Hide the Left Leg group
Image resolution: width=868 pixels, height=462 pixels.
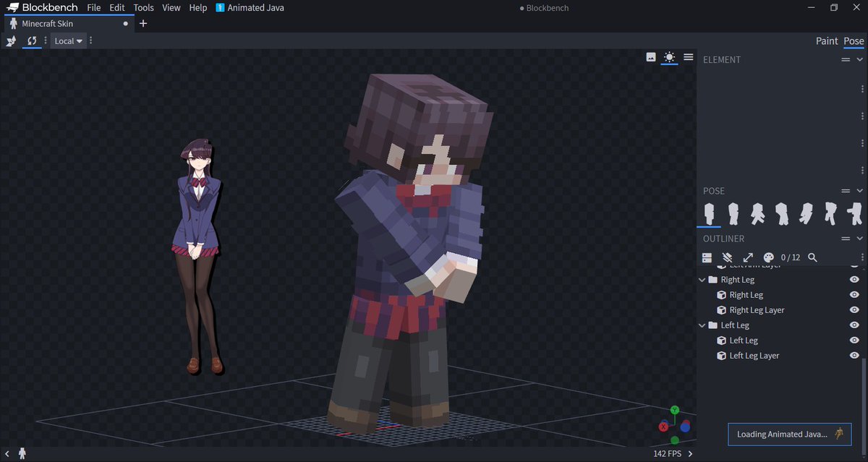(x=854, y=325)
